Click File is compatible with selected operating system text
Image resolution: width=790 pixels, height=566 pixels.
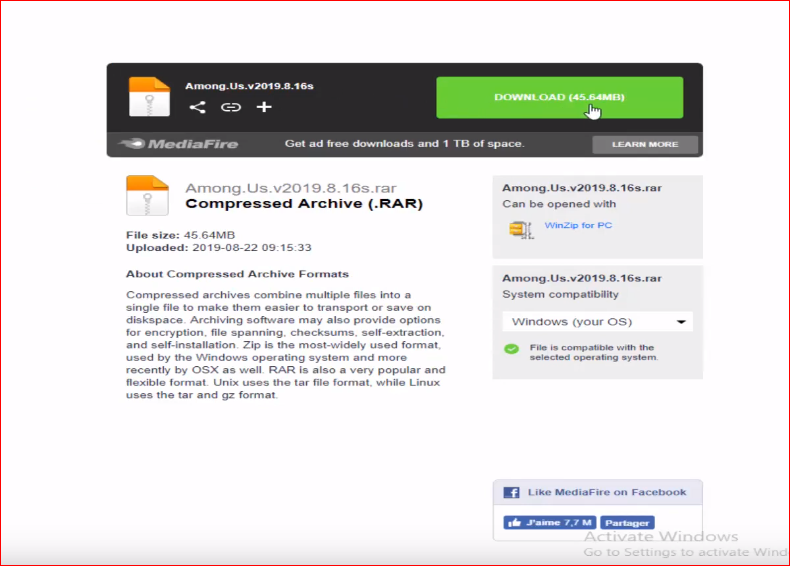[x=594, y=352]
